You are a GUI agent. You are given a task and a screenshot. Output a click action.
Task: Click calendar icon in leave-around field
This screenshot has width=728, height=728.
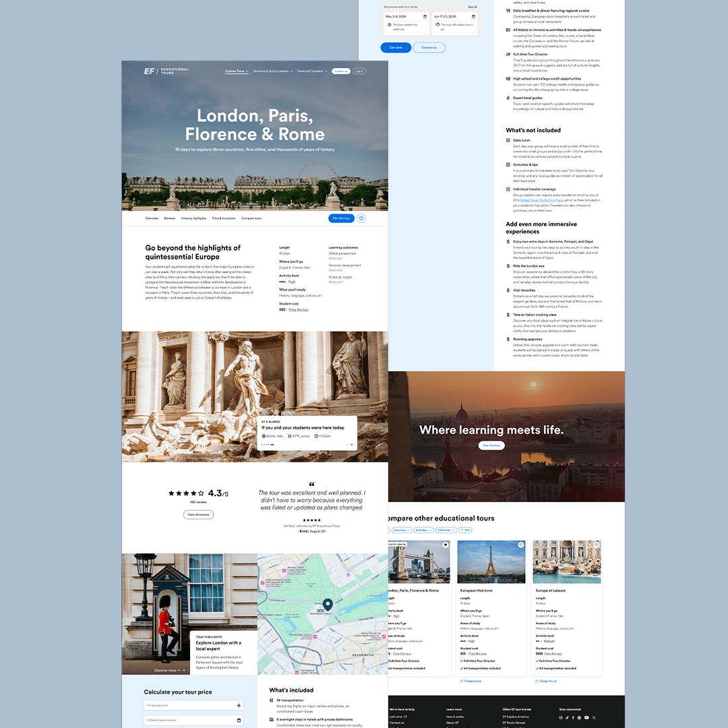[239, 720]
